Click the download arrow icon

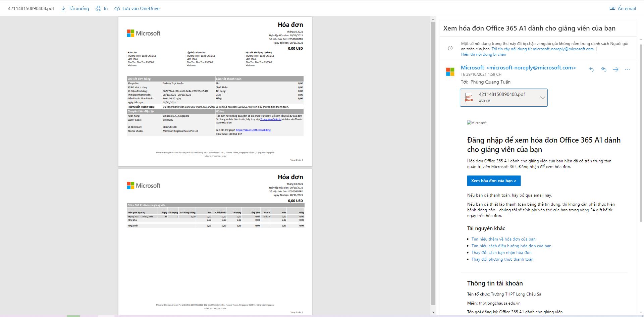tap(63, 9)
